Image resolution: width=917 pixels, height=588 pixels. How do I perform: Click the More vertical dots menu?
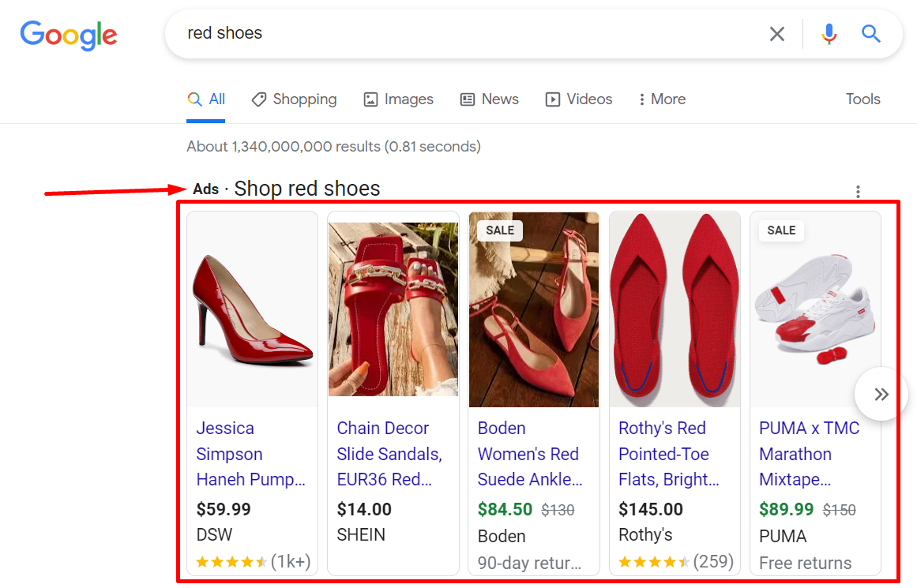tap(642, 99)
